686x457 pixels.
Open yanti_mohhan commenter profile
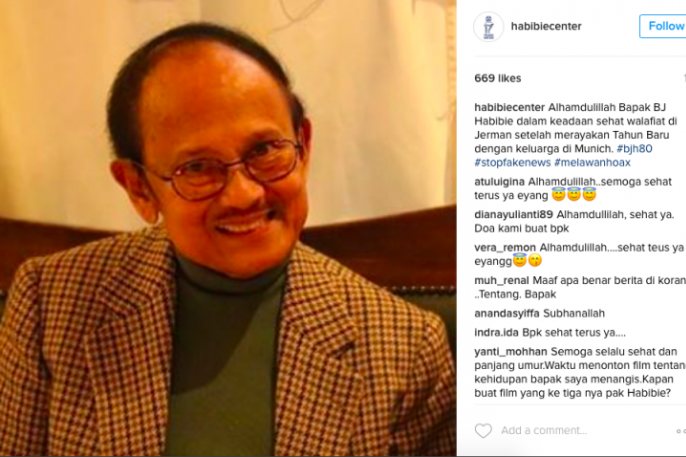[511, 352]
